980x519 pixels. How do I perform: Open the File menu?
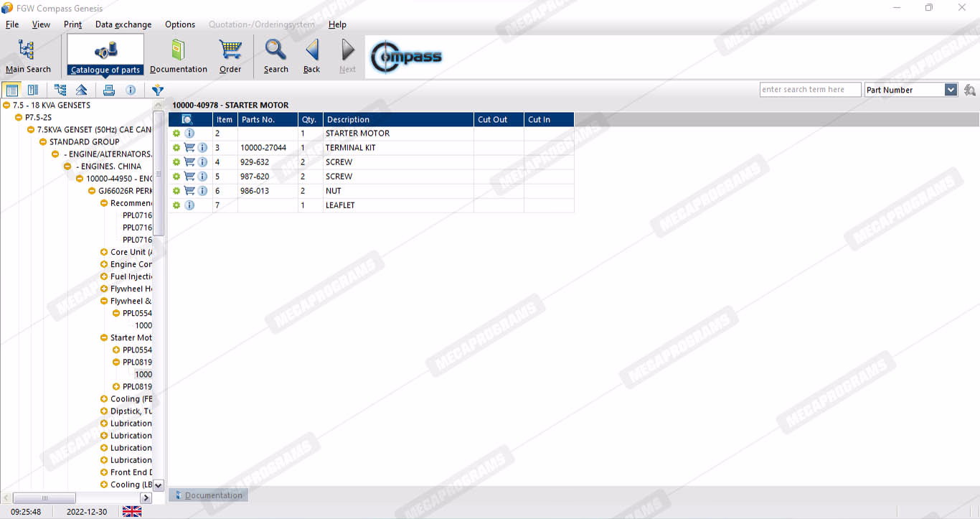12,24
